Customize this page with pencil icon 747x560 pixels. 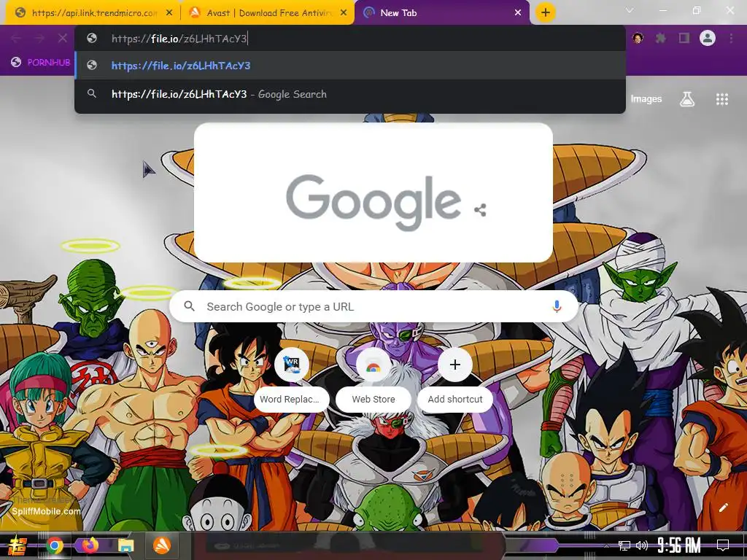point(723,507)
